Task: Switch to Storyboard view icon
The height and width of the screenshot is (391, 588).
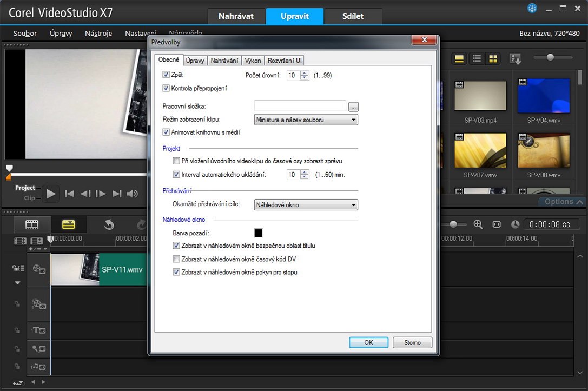Action: [x=32, y=224]
